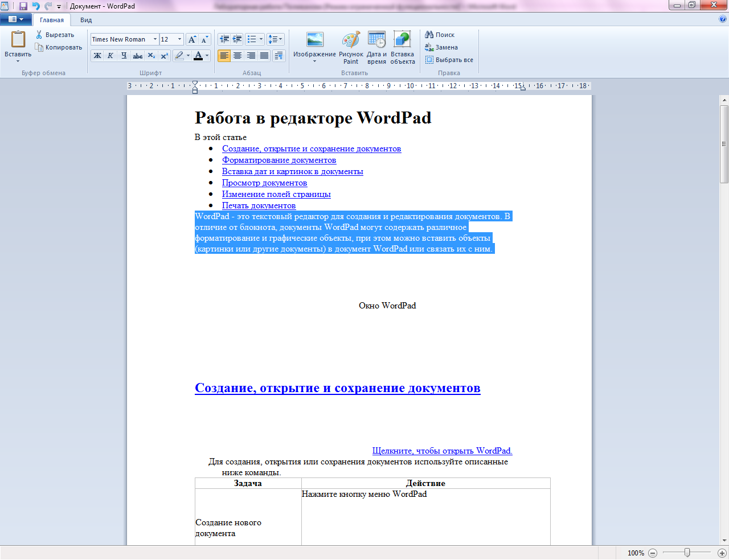Open Customize Quick Access Toolbar dropdown
729x560 pixels.
click(x=59, y=7)
